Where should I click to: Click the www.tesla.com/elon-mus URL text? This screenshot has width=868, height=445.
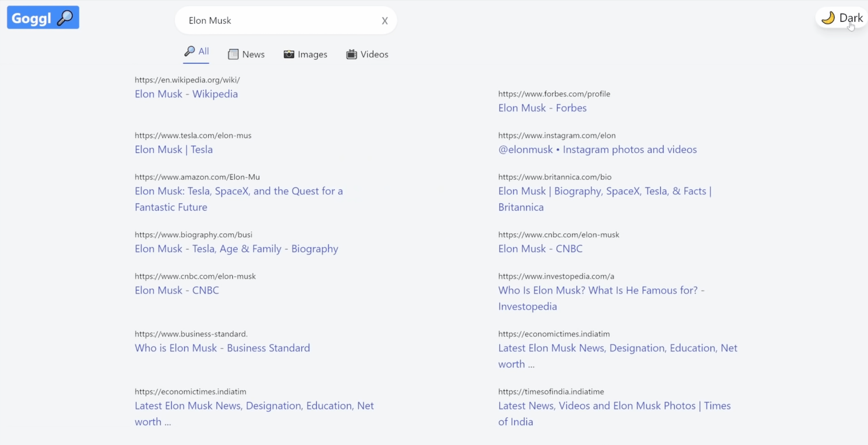tap(193, 136)
